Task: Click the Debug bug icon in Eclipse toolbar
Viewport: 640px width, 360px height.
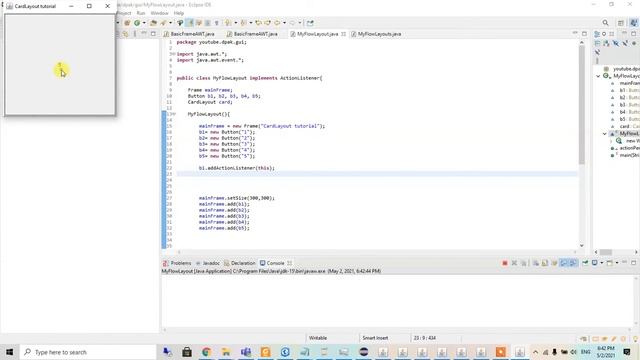Action: pos(127,23)
